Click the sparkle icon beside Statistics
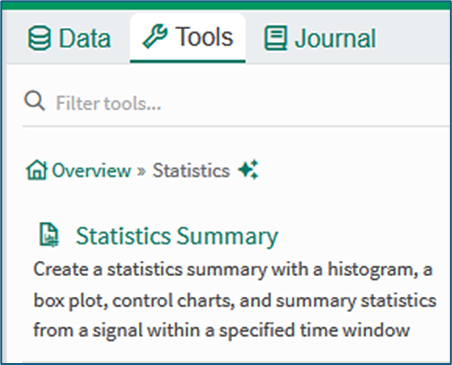 pyautogui.click(x=248, y=170)
